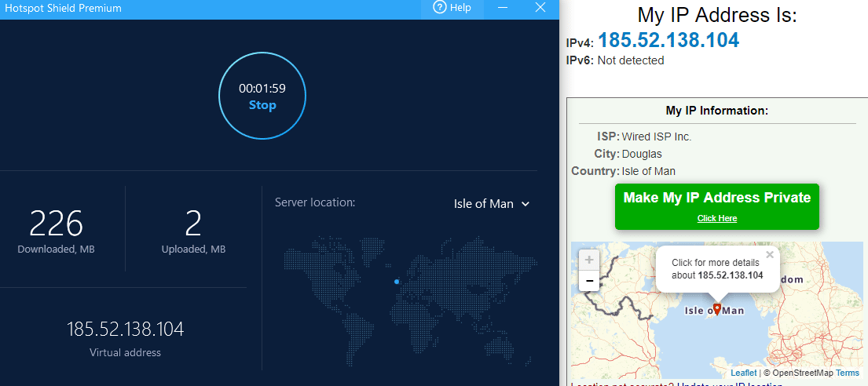This screenshot has height=386, width=868.
Task: Click the ISP value Wired ISP Inc.
Action: [657, 137]
